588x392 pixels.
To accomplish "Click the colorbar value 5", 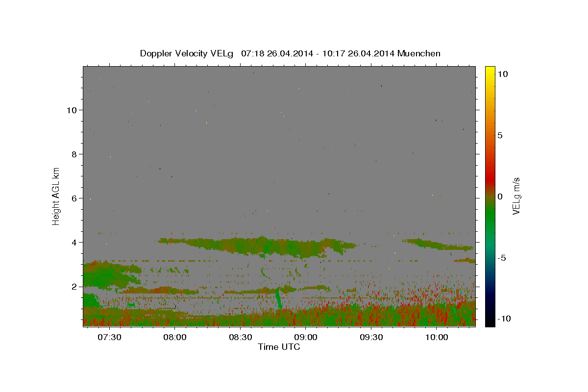I will pyautogui.click(x=500, y=135).
